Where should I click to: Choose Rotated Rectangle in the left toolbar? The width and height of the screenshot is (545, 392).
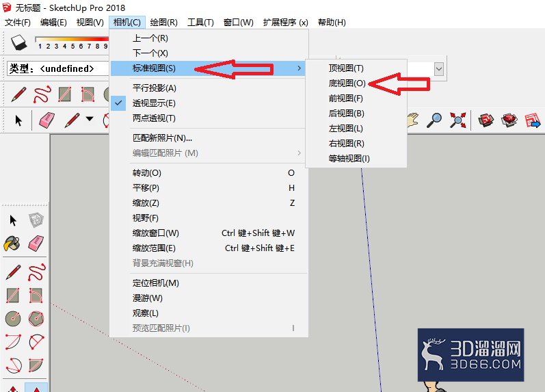[36, 296]
